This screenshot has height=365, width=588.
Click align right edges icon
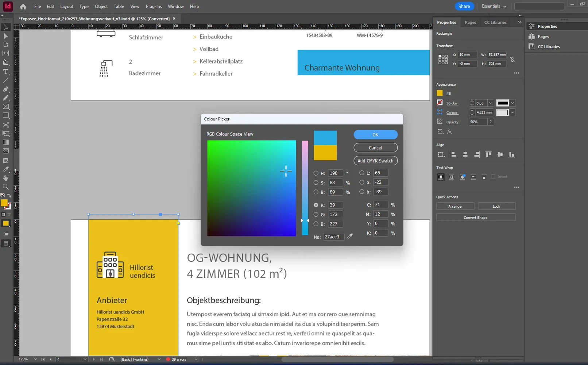(477, 155)
